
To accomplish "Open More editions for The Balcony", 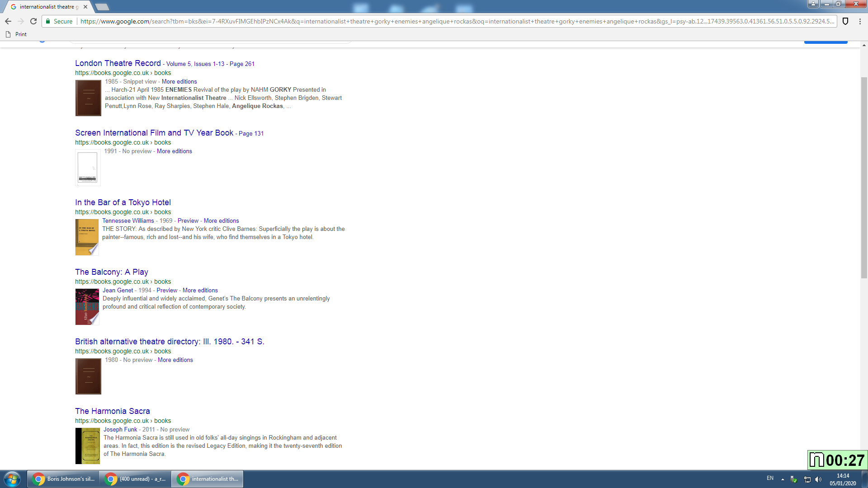I will pyautogui.click(x=200, y=291).
